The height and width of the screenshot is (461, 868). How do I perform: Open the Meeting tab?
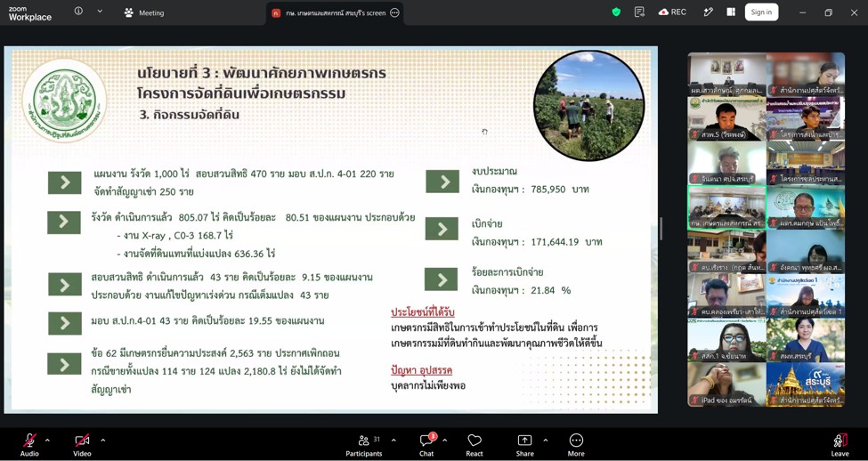(x=144, y=12)
